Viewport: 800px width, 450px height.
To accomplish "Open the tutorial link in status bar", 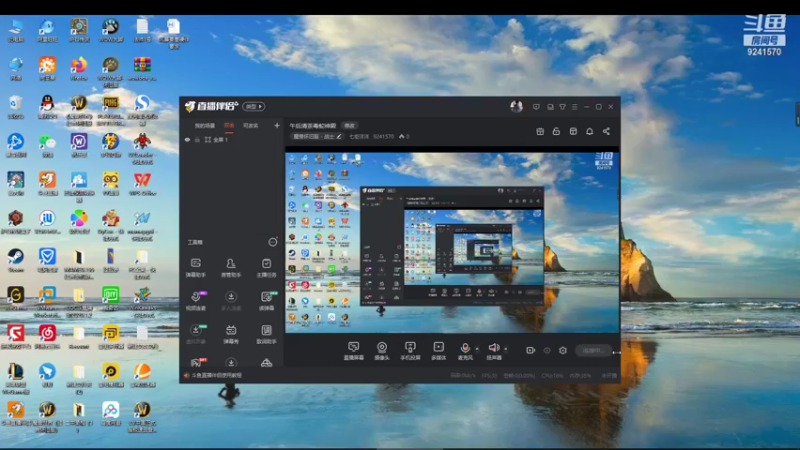I will coord(216,376).
